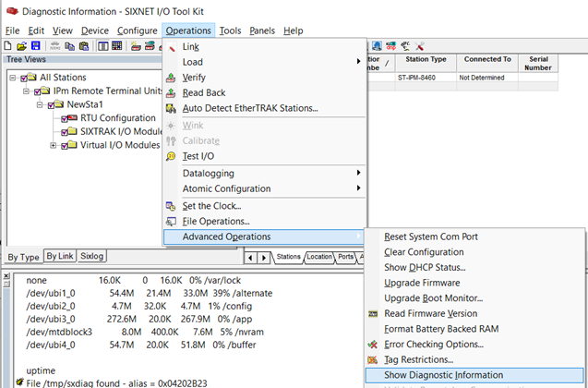Open the Panels menu
The width and height of the screenshot is (588, 388).
coord(262,30)
